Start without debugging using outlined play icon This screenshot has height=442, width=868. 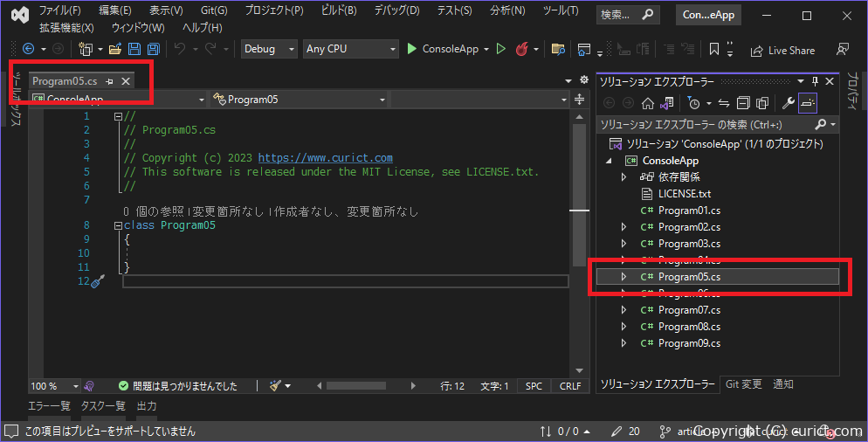(x=501, y=49)
